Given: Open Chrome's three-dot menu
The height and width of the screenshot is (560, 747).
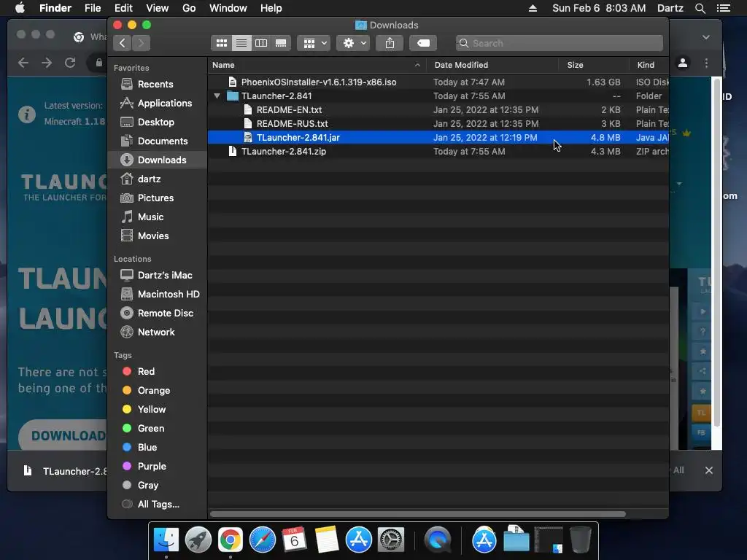Looking at the screenshot, I should coord(706,63).
